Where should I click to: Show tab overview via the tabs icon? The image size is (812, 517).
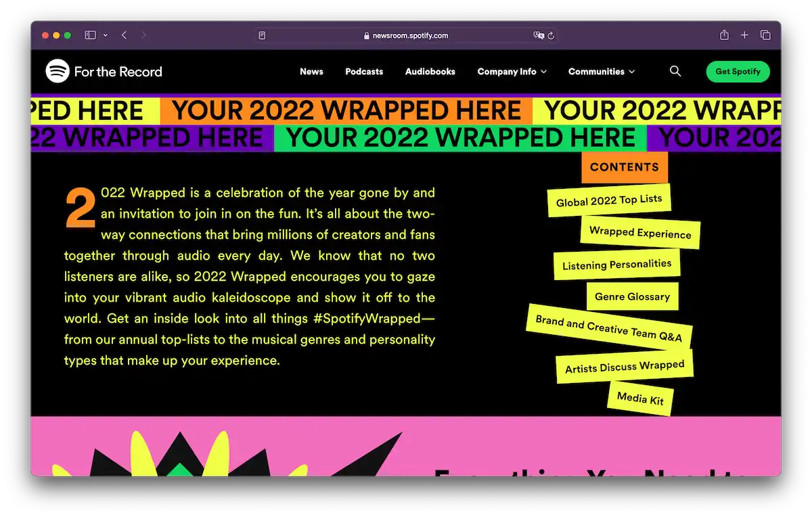click(765, 35)
